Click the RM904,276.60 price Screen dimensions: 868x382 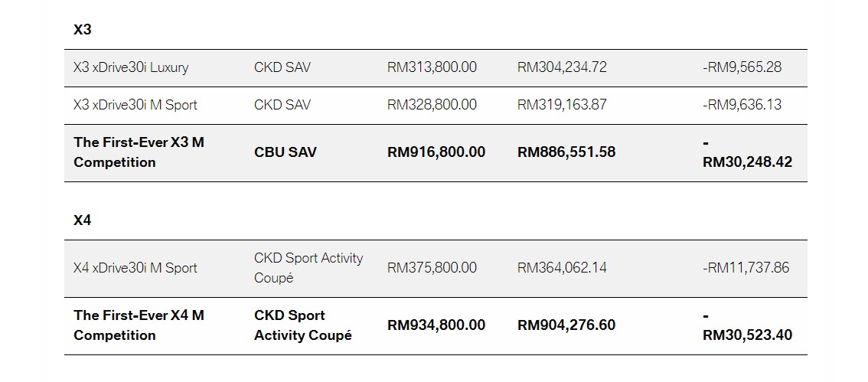coord(566,325)
